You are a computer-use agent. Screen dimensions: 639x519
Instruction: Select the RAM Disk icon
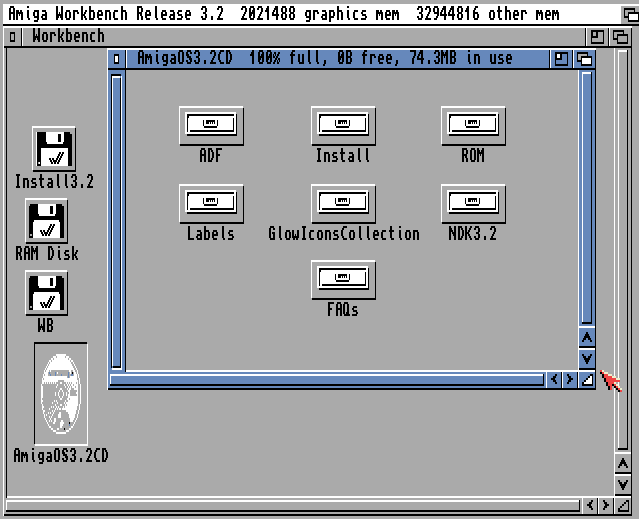[47, 221]
